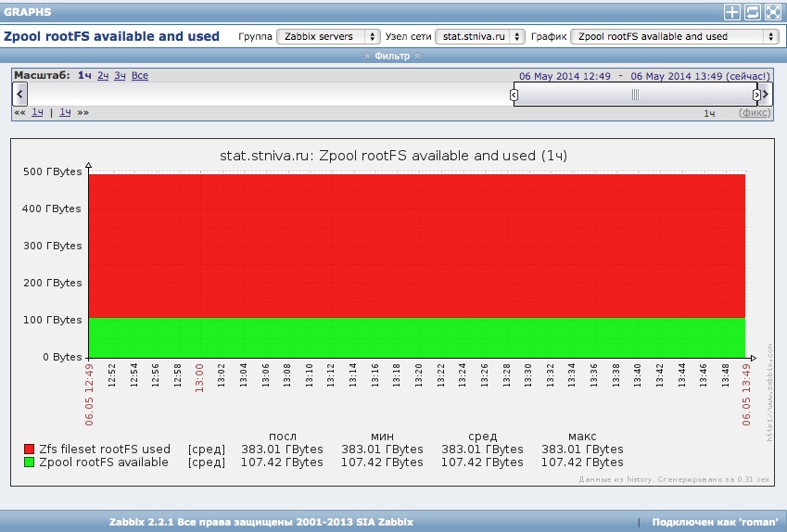The width and height of the screenshot is (787, 532).
Task: Click the time range slider grip
Action: [635, 95]
